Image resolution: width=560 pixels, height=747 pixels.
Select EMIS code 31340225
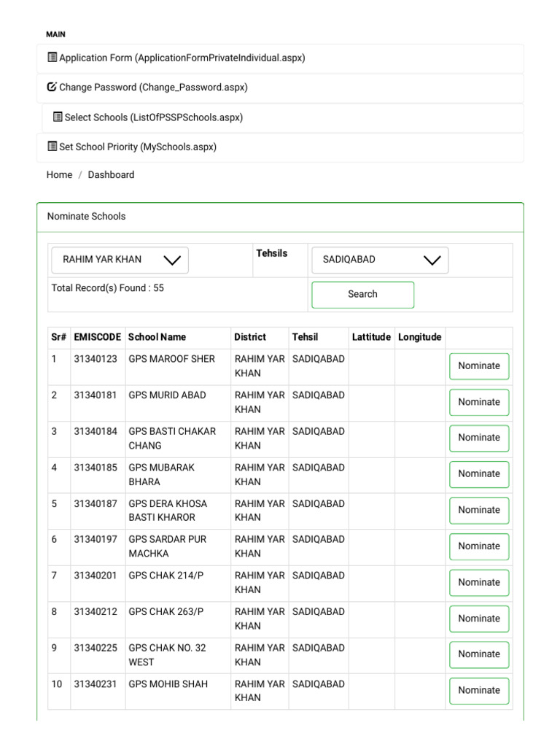(x=96, y=649)
